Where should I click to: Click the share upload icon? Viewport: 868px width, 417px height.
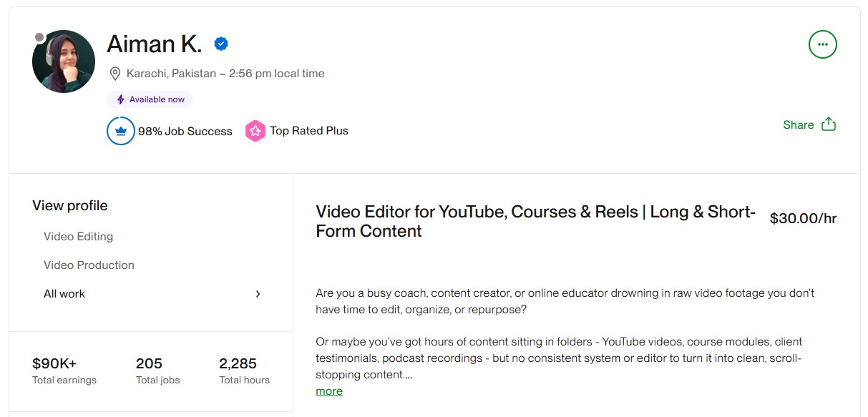pyautogui.click(x=829, y=124)
